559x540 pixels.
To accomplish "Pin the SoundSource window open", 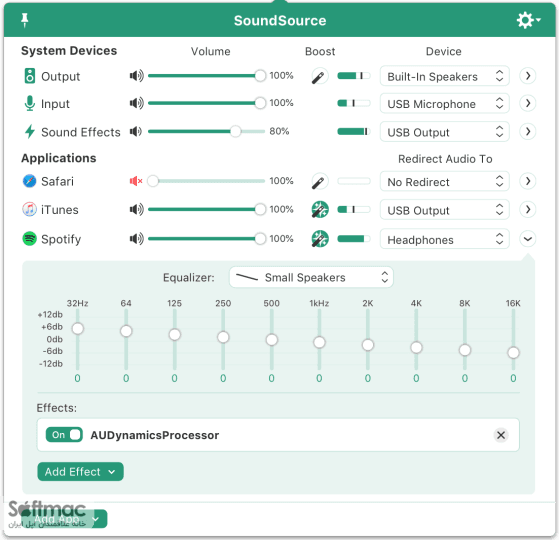I will click(25, 20).
